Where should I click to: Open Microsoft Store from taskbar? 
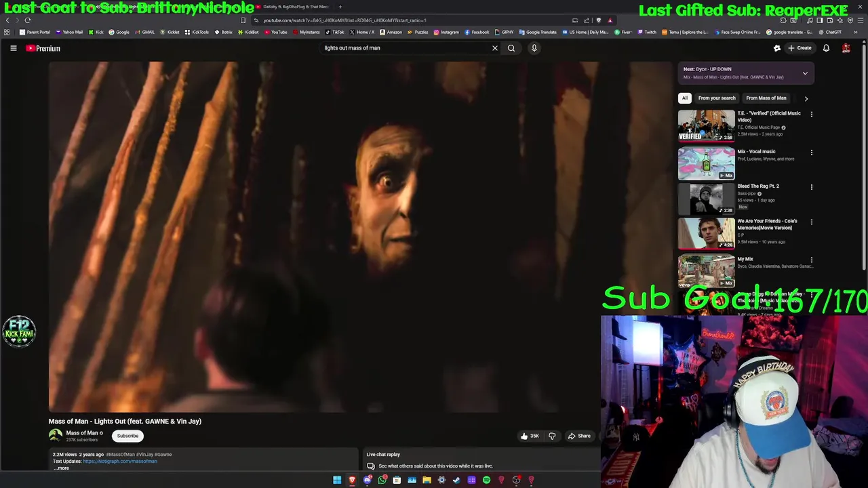tap(397, 480)
